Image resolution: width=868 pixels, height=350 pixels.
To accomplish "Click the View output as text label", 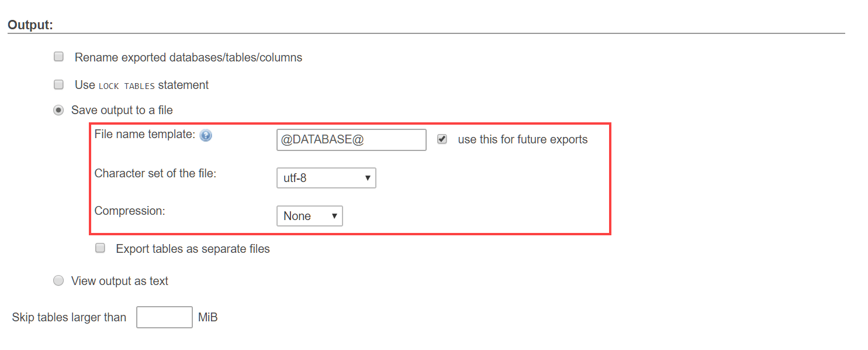I will [x=120, y=281].
